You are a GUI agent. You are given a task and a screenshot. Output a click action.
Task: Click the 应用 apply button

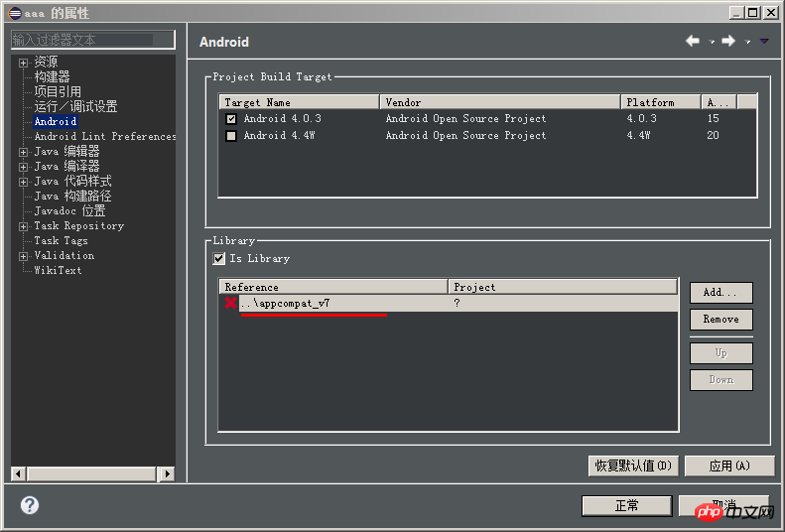click(729, 465)
